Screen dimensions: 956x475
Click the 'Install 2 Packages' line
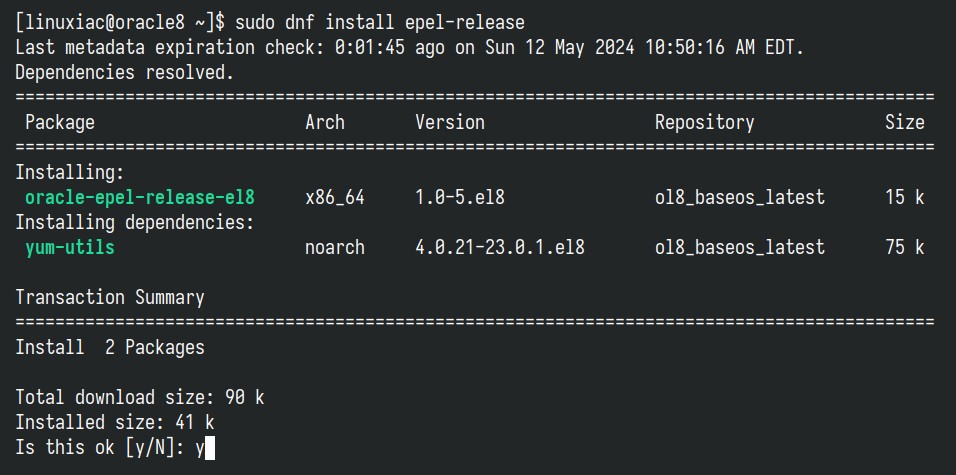point(110,348)
